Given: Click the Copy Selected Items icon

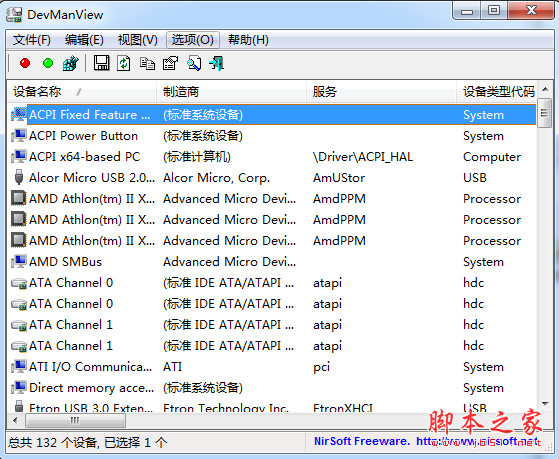Looking at the screenshot, I should [x=147, y=63].
